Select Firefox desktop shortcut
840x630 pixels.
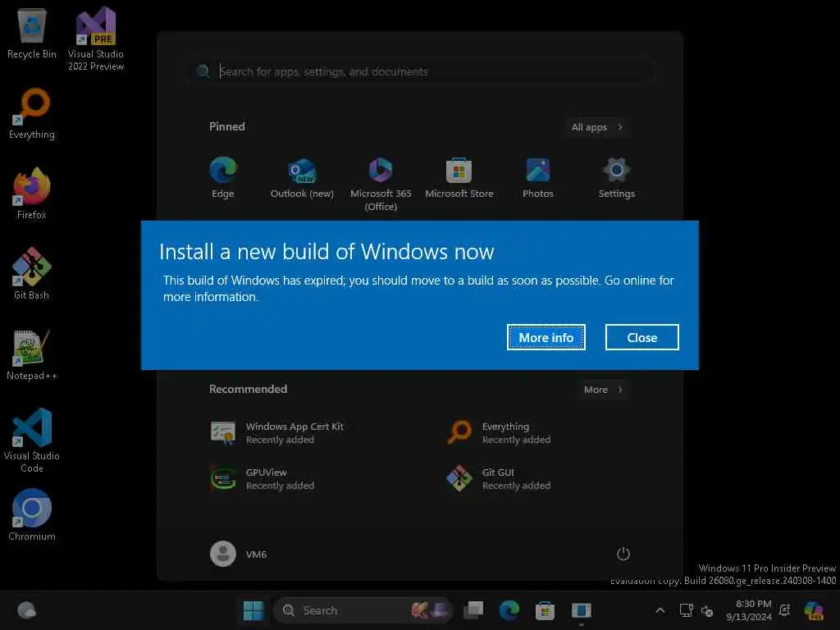coord(32,194)
